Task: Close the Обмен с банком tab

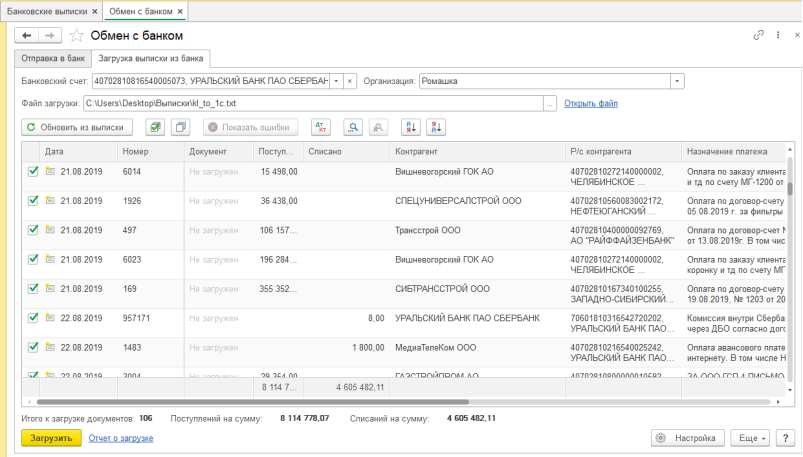Action: [180, 11]
